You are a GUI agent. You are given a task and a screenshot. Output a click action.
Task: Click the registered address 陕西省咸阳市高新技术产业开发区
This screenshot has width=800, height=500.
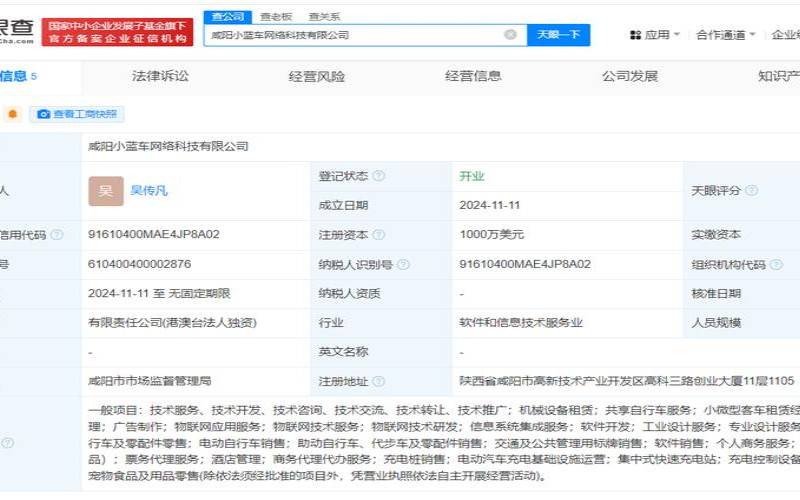pyautogui.click(x=627, y=381)
